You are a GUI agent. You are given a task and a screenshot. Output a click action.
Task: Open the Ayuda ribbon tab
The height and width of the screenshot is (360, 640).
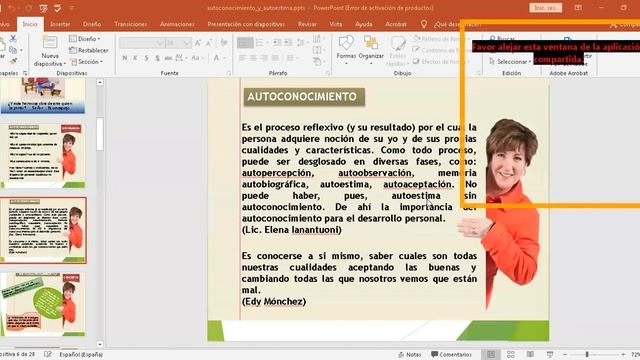click(x=364, y=24)
